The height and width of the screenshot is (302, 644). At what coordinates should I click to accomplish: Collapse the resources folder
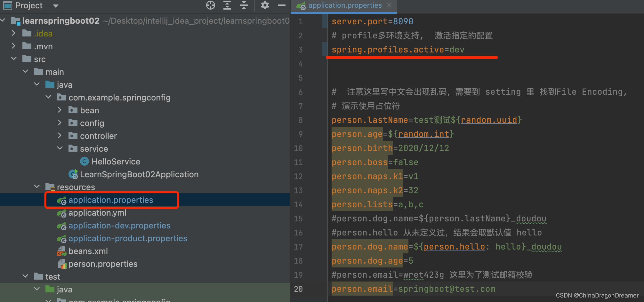(37, 187)
